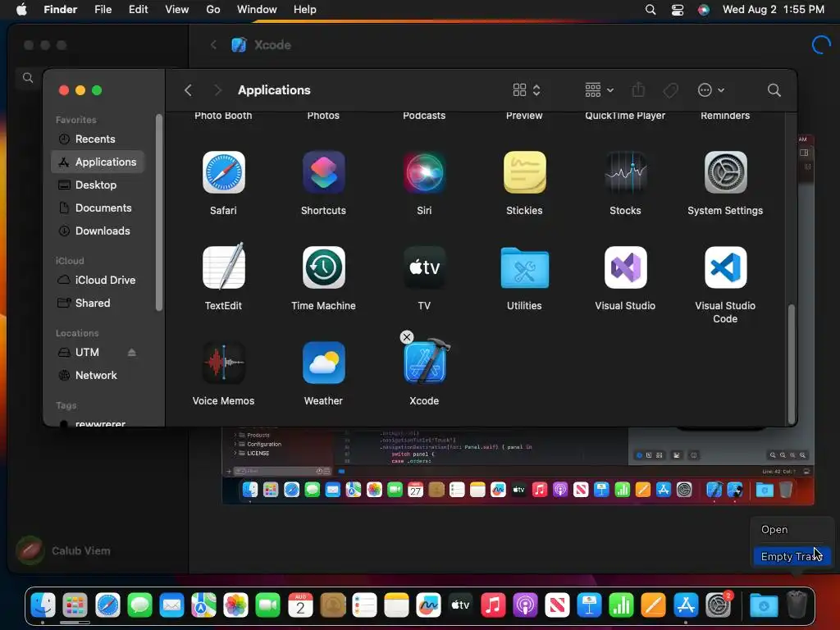Click the Siri icon in the menu bar
This screenshot has height=630, width=840.
pos(704,10)
